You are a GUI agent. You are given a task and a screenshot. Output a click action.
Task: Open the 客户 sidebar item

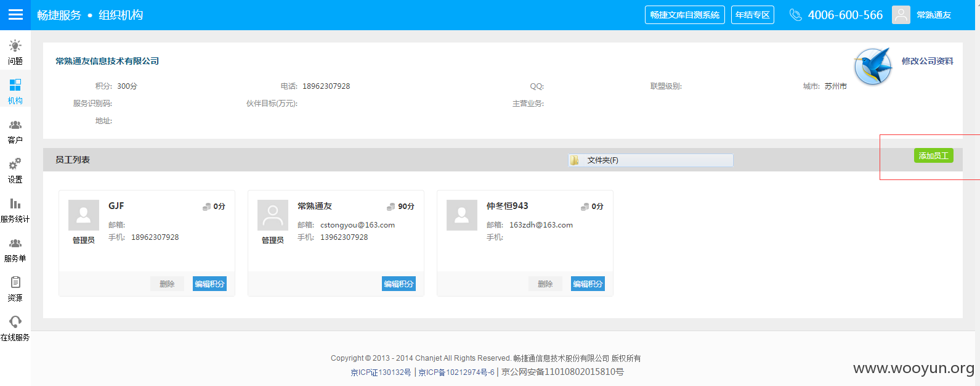[15, 131]
